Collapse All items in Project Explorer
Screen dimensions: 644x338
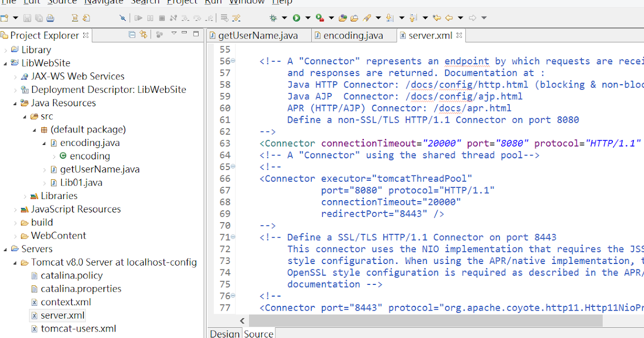click(x=132, y=34)
